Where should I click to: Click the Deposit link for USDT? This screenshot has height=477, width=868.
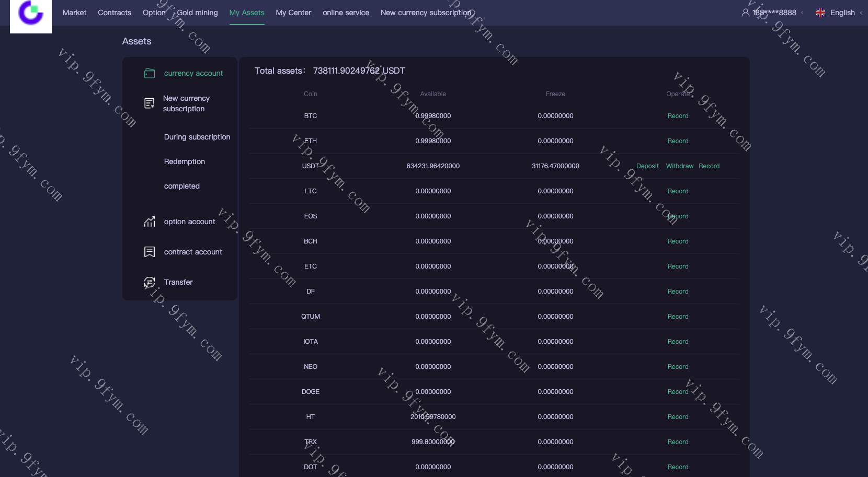647,166
